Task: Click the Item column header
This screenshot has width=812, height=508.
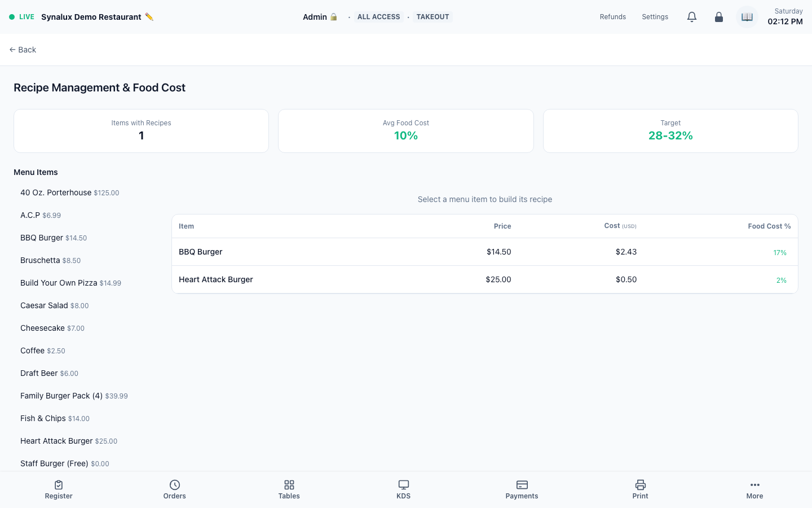Action: pos(186,226)
